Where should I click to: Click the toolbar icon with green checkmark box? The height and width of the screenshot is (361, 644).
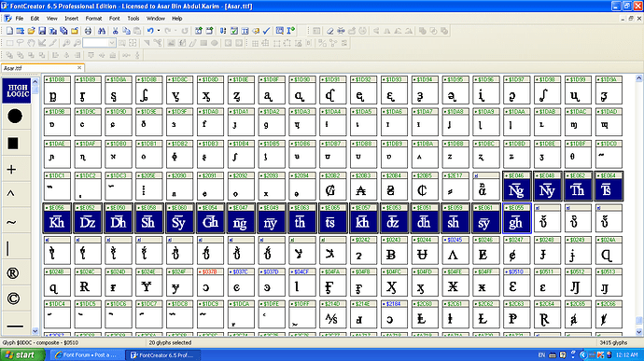234,31
